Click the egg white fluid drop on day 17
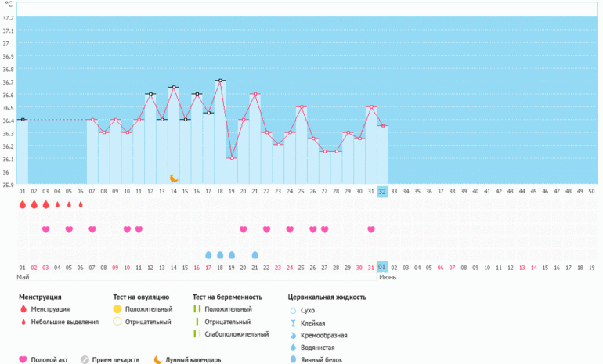 pyautogui.click(x=208, y=255)
